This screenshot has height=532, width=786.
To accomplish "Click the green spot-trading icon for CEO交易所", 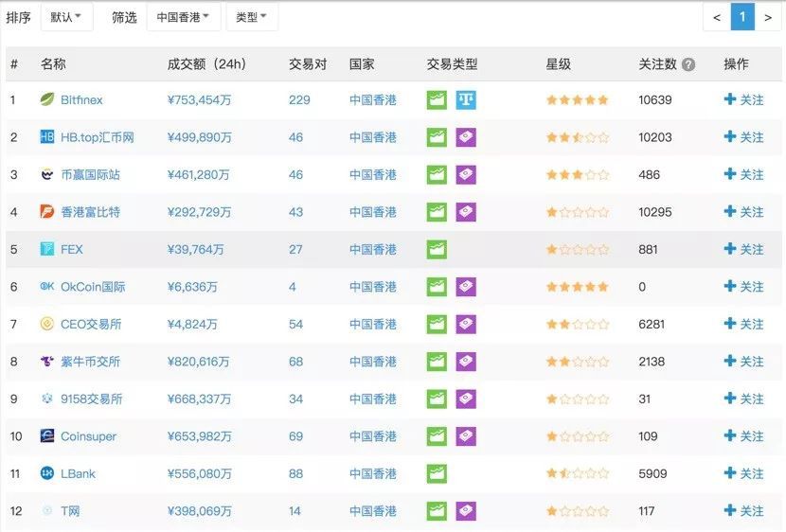I will point(437,324).
